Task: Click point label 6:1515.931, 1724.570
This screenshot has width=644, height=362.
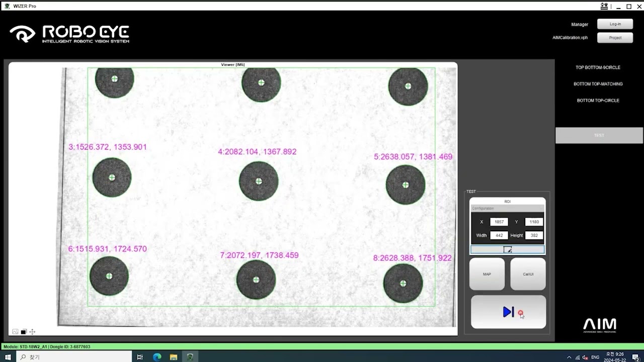Action: pyautogui.click(x=108, y=249)
